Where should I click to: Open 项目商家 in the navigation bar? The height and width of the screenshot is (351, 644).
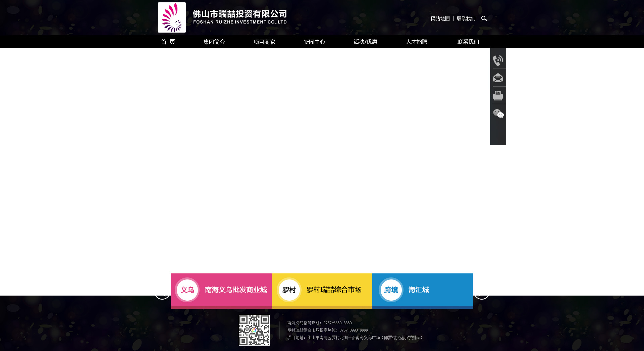(264, 42)
